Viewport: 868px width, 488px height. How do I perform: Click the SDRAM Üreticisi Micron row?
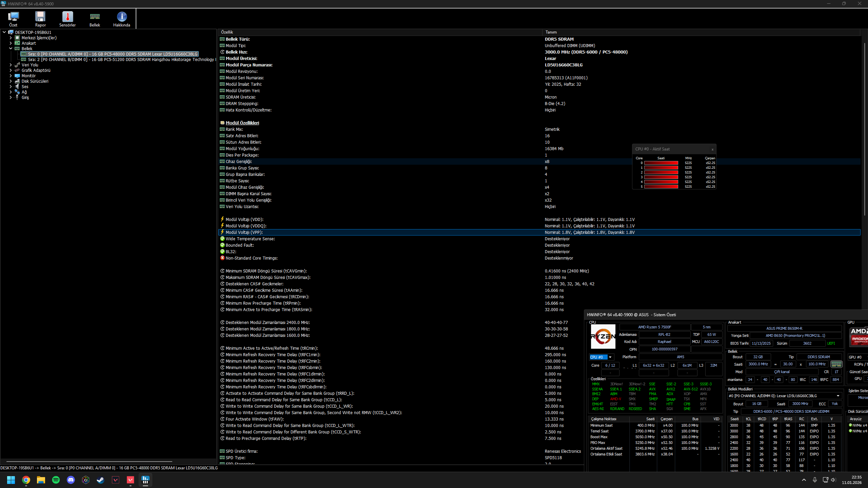539,97
